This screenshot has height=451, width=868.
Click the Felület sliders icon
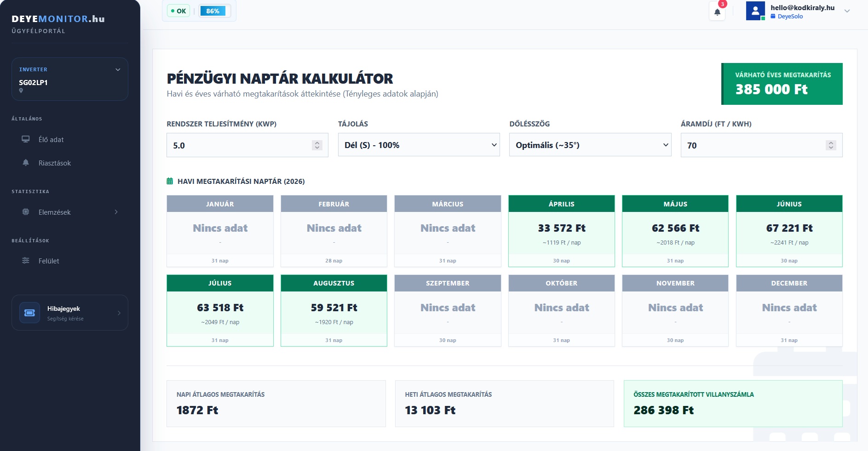[x=26, y=261]
